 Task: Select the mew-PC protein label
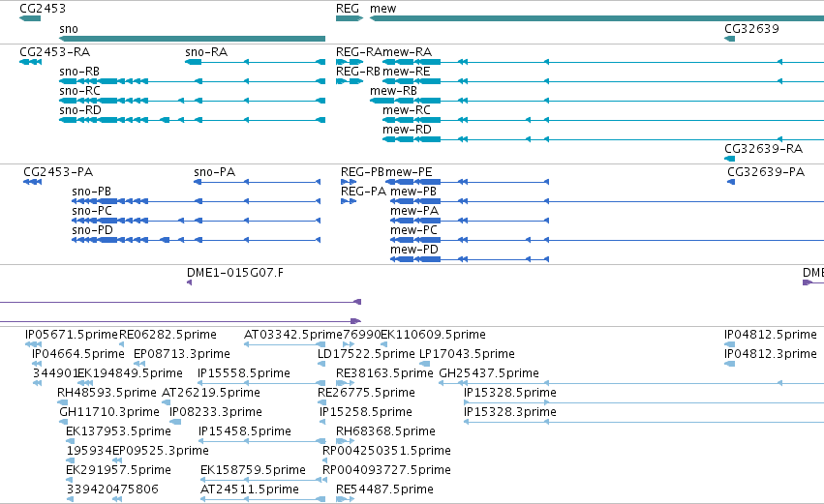pyautogui.click(x=413, y=230)
